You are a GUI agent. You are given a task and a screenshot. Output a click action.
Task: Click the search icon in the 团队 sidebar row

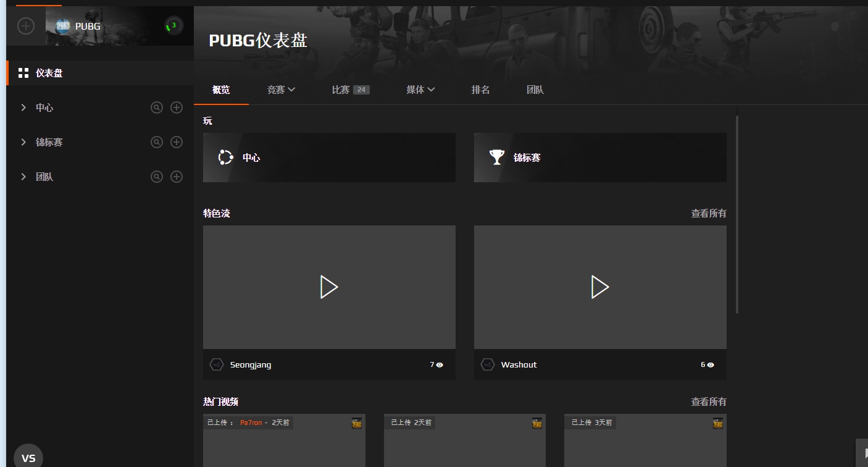tap(157, 177)
